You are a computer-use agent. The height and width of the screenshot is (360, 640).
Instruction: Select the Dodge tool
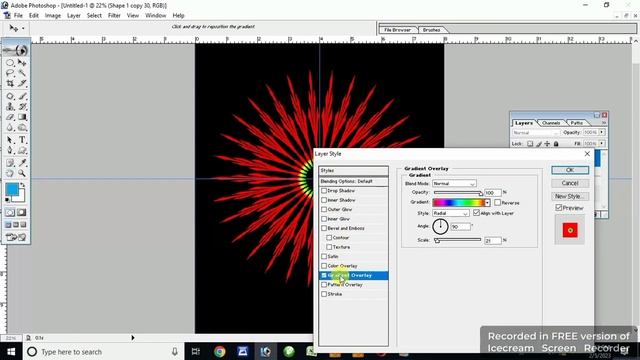click(22, 127)
